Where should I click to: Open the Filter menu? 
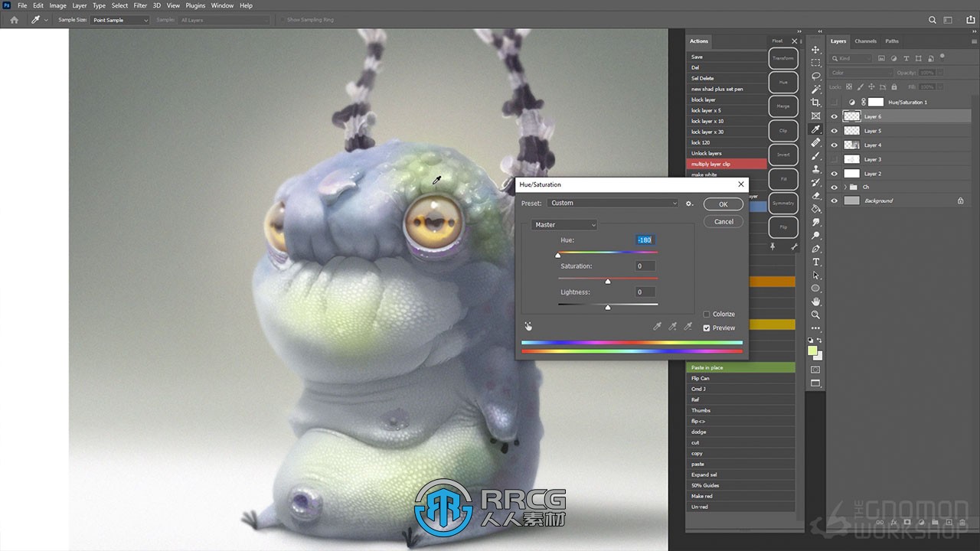coord(140,5)
